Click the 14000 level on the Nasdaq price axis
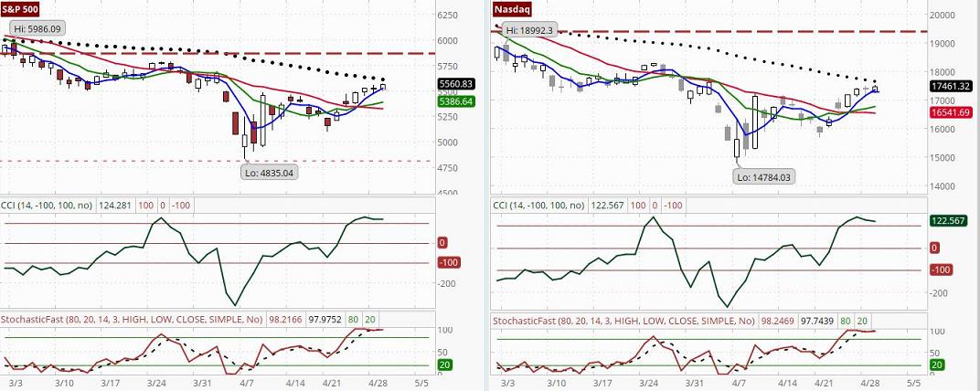980x391 pixels. (943, 186)
